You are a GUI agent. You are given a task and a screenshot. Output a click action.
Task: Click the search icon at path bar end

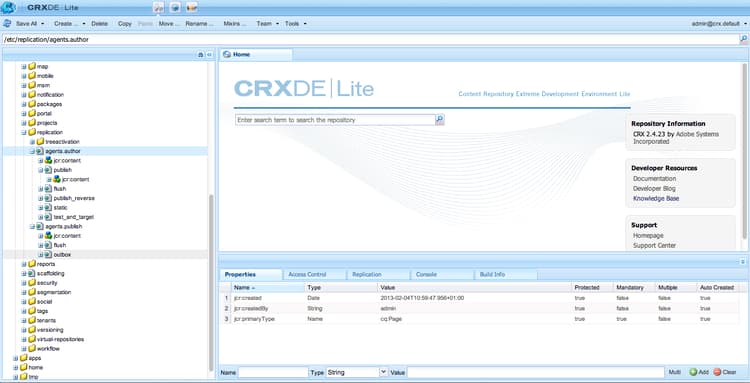click(x=744, y=40)
